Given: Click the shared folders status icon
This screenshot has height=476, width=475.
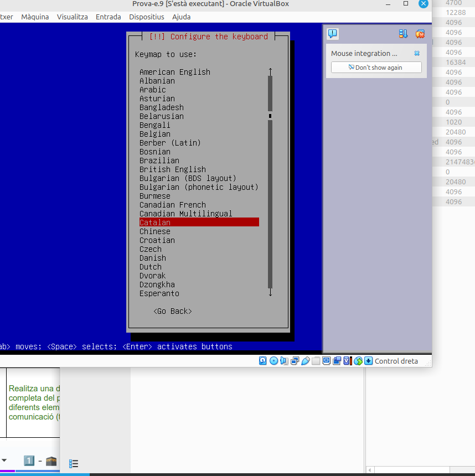Looking at the screenshot, I should tap(316, 361).
